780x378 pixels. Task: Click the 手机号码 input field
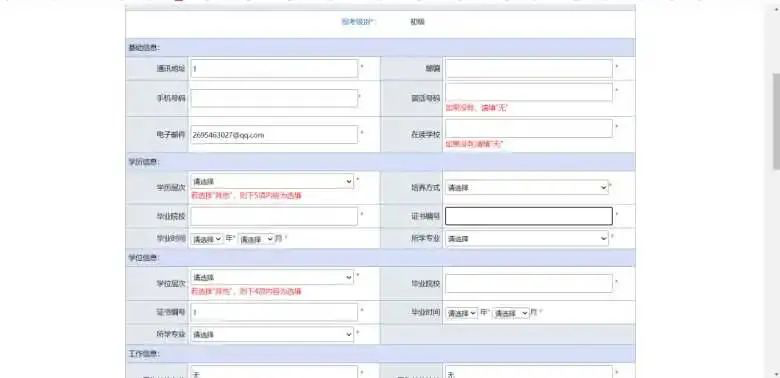274,98
